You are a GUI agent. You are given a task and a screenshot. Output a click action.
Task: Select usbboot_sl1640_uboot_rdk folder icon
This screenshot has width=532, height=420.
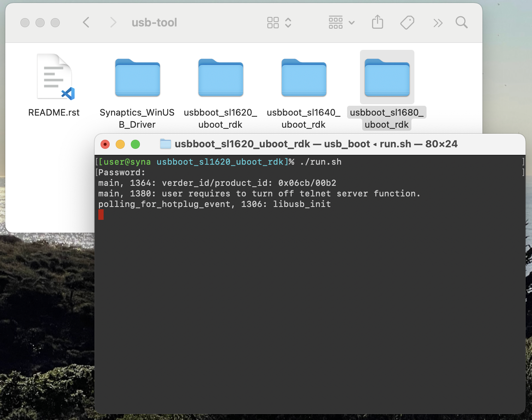coord(304,77)
